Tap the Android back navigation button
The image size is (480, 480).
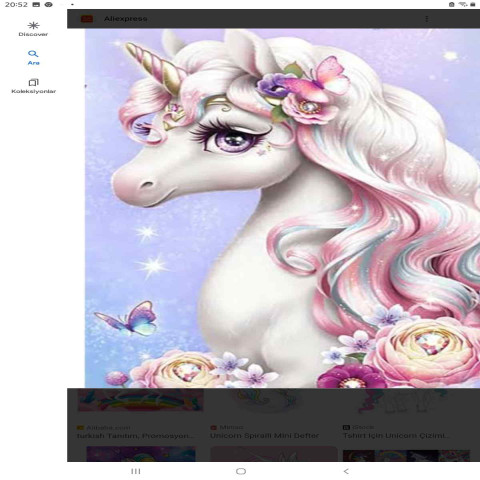(346, 471)
